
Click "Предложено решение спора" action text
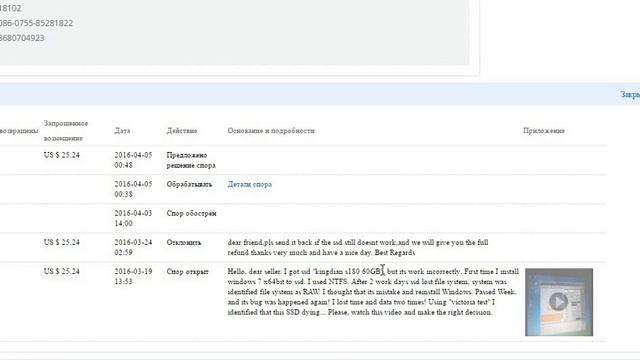point(191,160)
